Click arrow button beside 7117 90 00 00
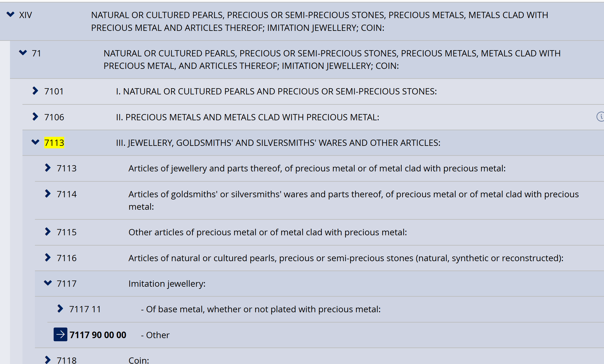Image resolution: width=604 pixels, height=364 pixels. pyautogui.click(x=60, y=334)
